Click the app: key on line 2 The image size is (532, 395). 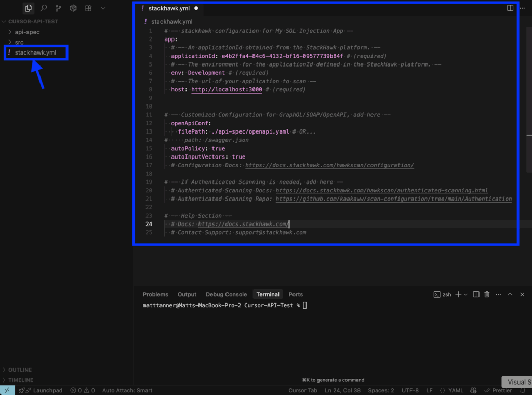click(x=170, y=39)
